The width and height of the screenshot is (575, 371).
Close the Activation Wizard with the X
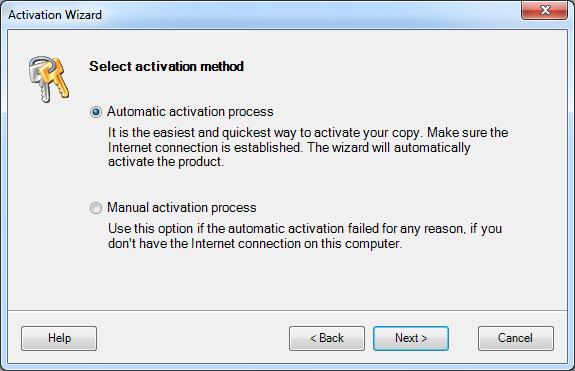pyautogui.click(x=545, y=10)
